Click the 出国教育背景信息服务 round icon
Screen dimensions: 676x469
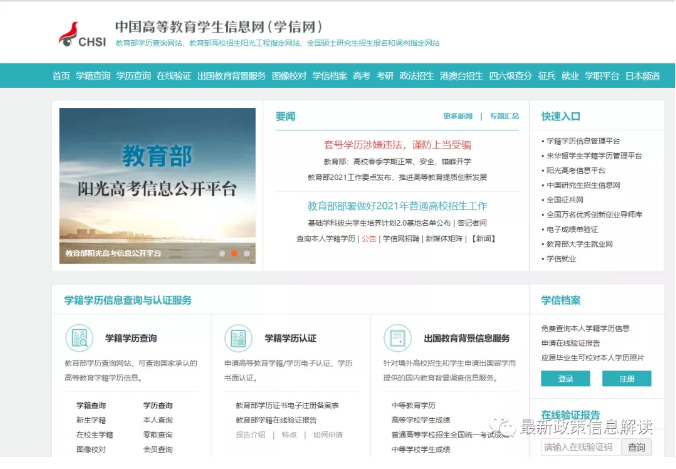click(x=397, y=338)
